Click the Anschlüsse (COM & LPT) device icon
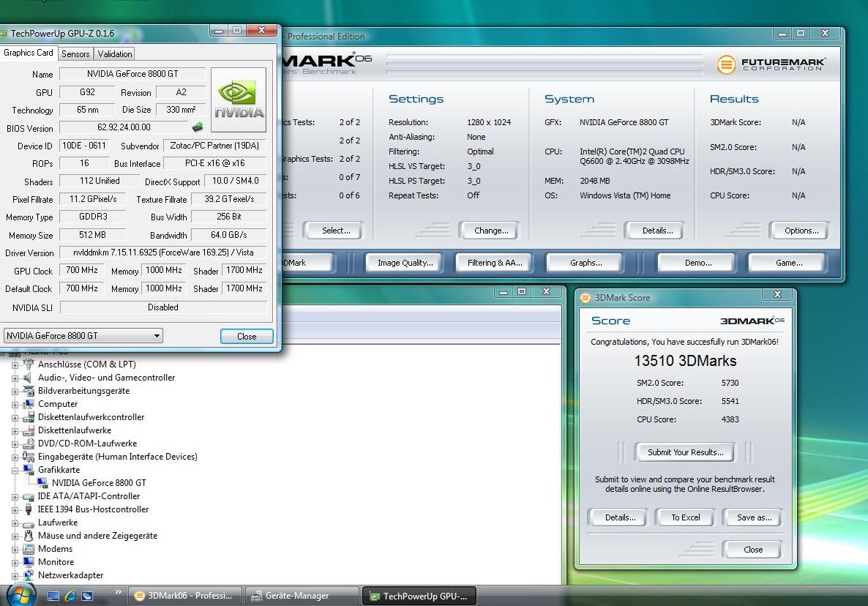The height and width of the screenshot is (606, 868). 29,364
